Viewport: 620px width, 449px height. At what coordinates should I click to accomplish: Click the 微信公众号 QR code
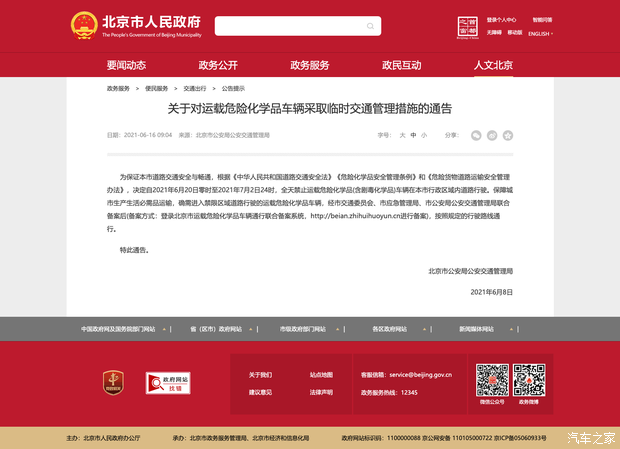point(492,380)
